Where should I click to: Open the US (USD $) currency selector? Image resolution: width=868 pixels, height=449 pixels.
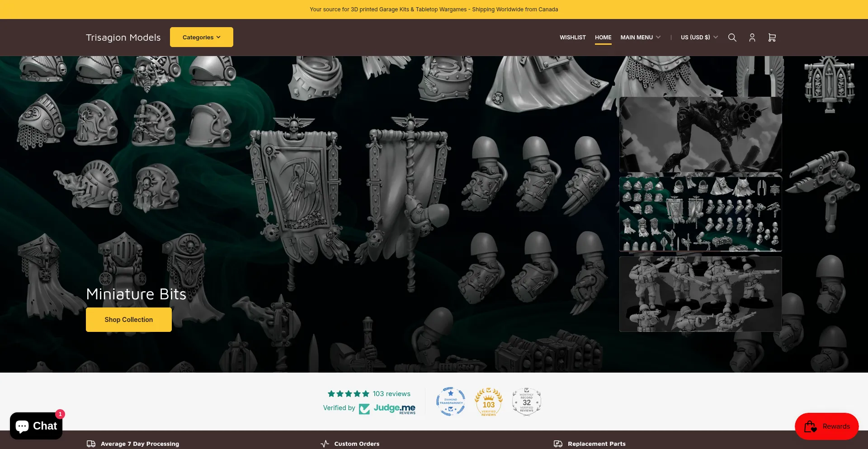[699, 38]
